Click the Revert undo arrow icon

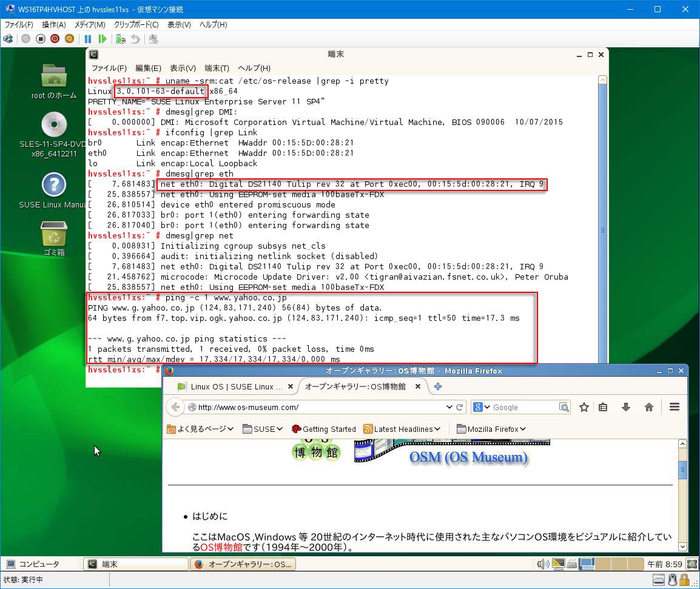point(135,39)
